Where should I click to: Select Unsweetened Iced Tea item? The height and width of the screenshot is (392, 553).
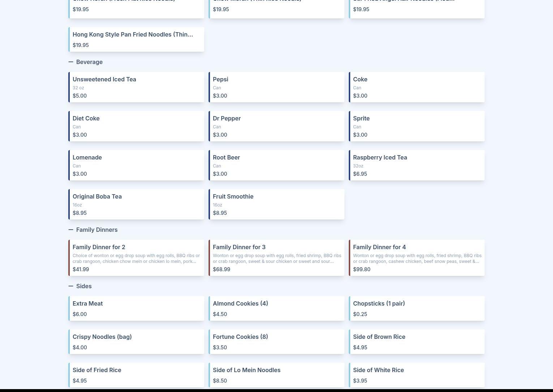[136, 87]
